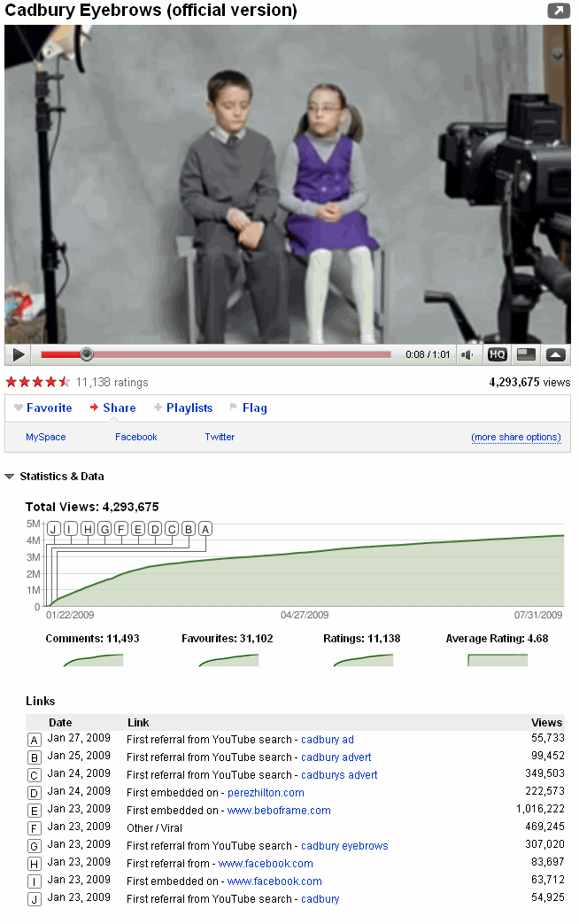
Task: Select marker B on the views chart
Action: click(189, 529)
